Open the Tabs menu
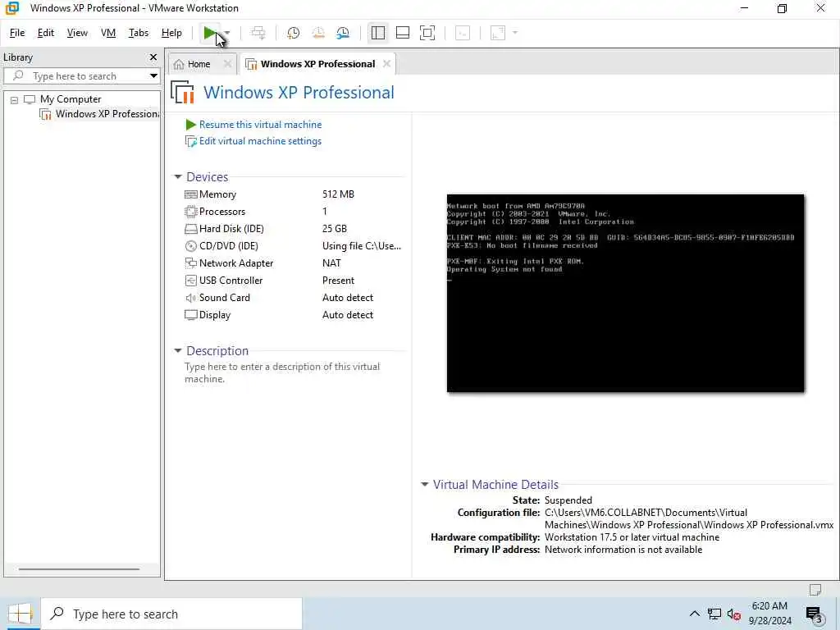Image resolution: width=840 pixels, height=630 pixels. point(138,33)
